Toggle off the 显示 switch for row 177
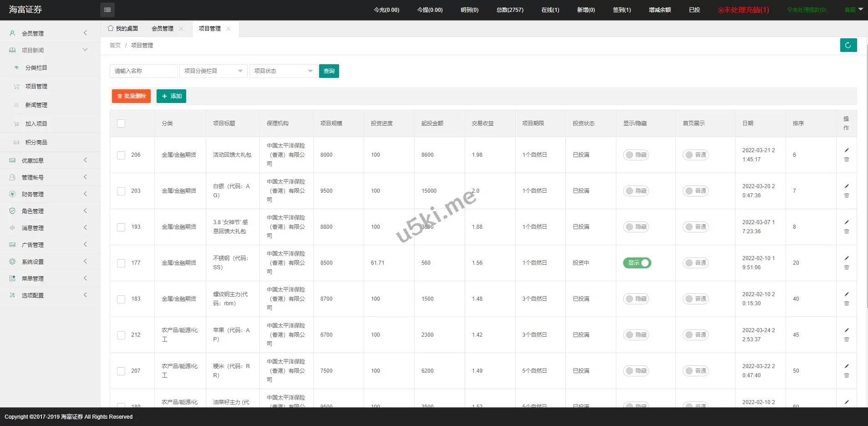Viewport: 868px width, 426px height. pos(637,263)
